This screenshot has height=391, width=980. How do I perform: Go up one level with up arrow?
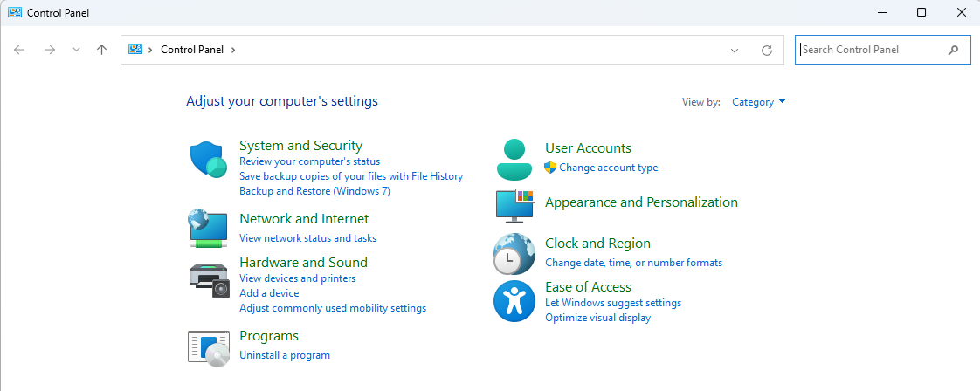click(102, 50)
